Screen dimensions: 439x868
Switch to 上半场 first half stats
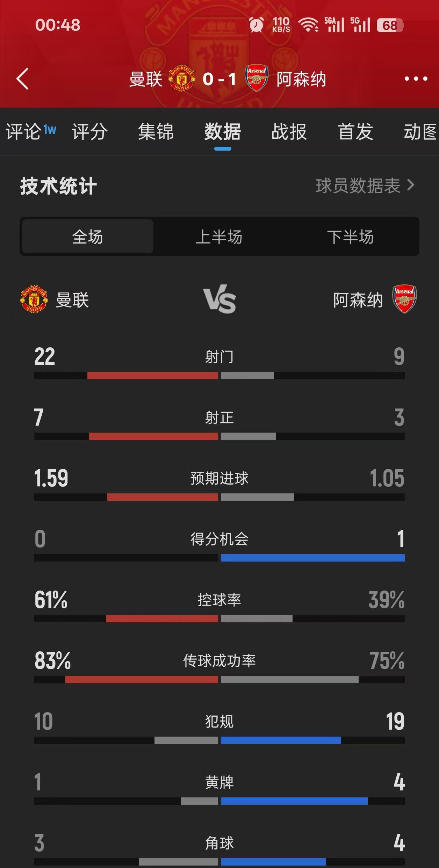[x=219, y=237]
